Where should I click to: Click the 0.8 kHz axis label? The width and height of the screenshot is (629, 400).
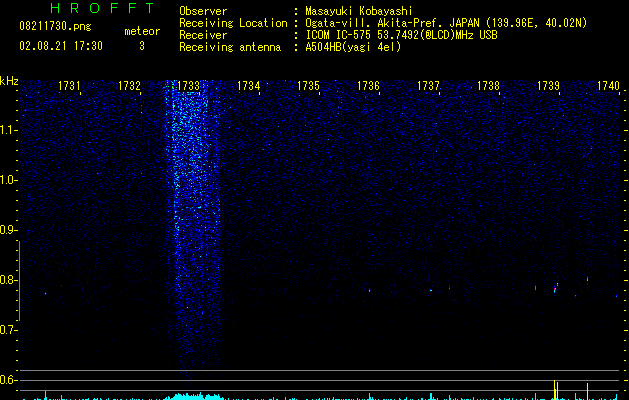[x=8, y=280]
